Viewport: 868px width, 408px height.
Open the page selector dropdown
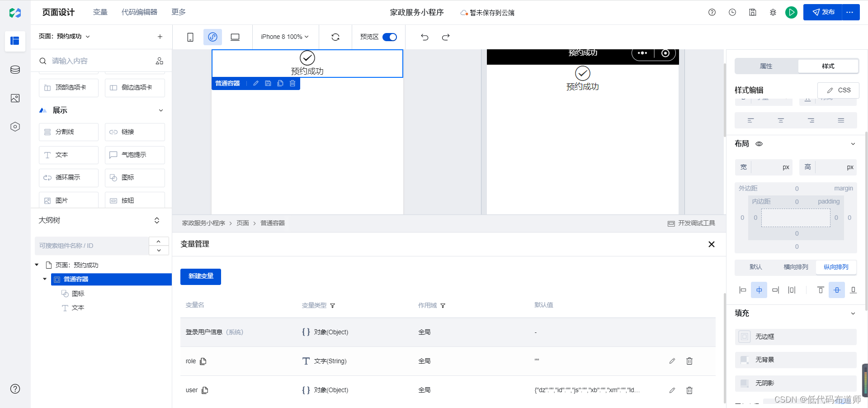[65, 37]
